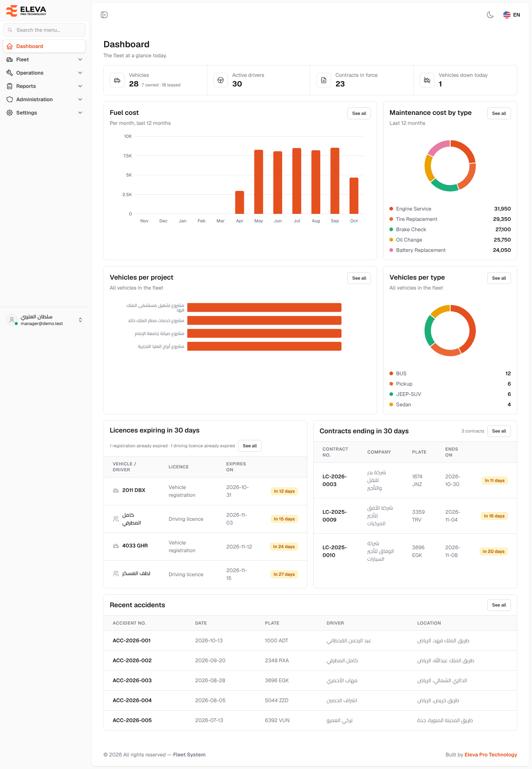Click accident number ACC-2026-003
Screen dimensions: 532x769
[132, 680]
